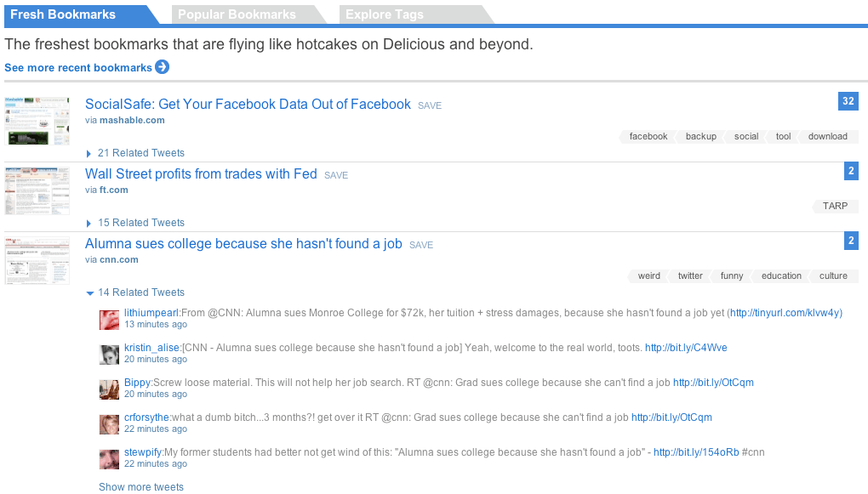Visit ft.com source link

[x=113, y=190]
